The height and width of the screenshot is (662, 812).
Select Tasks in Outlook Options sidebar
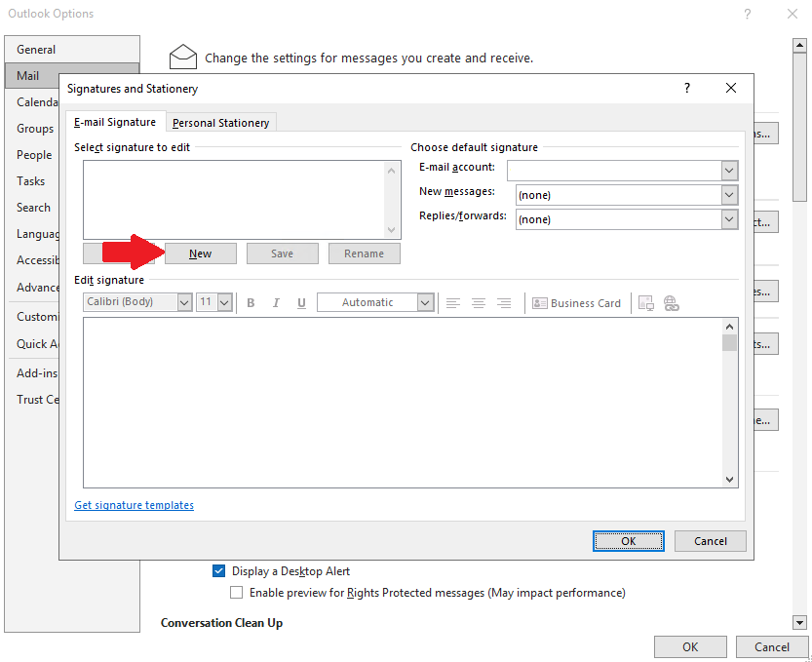point(32,180)
